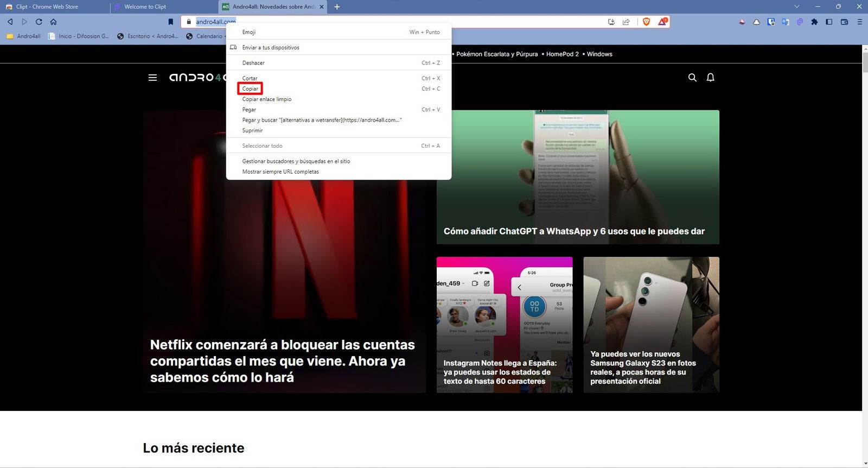Screen dimensions: 868x468
Task: Open the Andro4all hamburger menu
Action: (152, 78)
